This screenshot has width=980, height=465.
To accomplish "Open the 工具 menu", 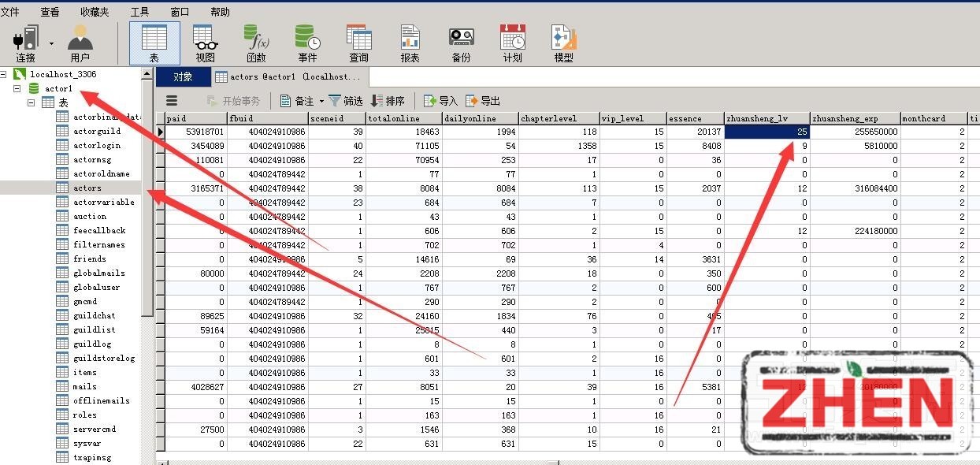I will coord(139,12).
